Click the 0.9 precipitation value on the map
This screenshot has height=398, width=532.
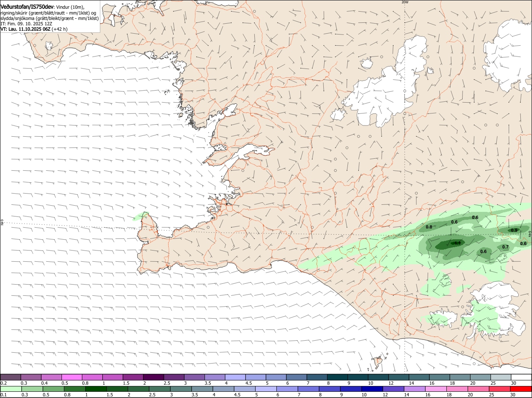coord(514,230)
